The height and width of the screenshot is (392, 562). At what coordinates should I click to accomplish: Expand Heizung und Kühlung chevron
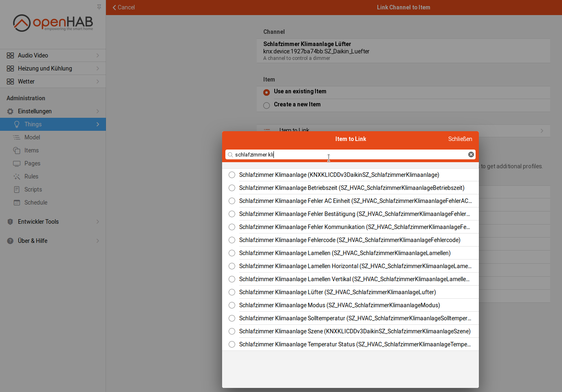98,68
